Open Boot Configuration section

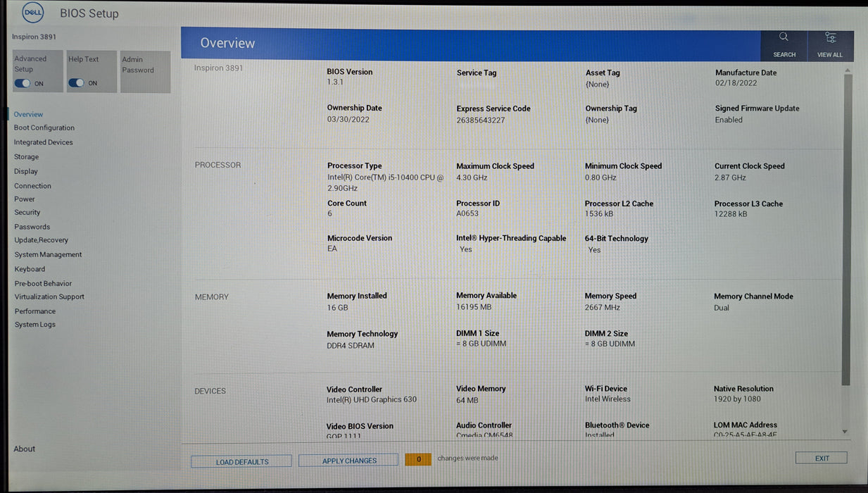[x=44, y=127]
